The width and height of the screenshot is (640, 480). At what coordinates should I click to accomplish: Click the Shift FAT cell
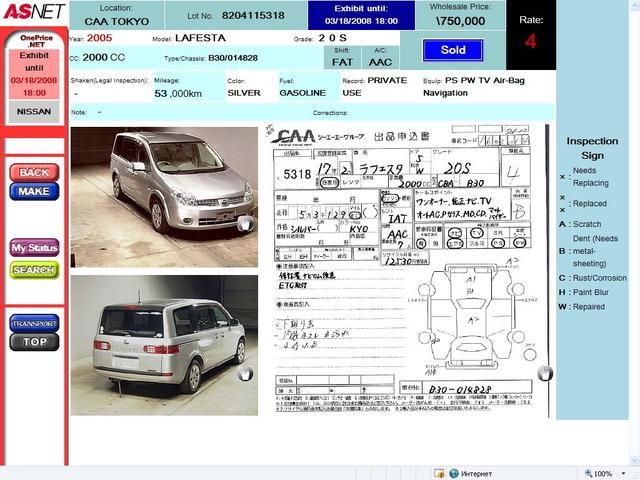coord(342,58)
